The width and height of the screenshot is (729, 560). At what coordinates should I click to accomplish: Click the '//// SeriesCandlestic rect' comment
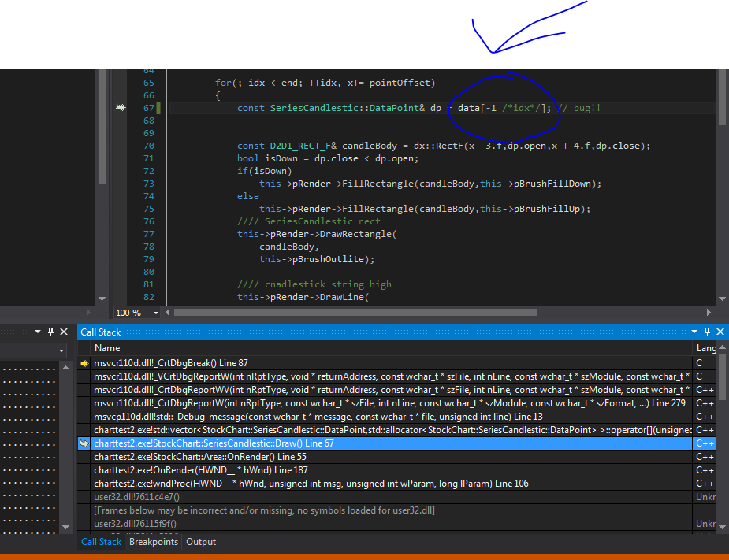pyautogui.click(x=309, y=221)
